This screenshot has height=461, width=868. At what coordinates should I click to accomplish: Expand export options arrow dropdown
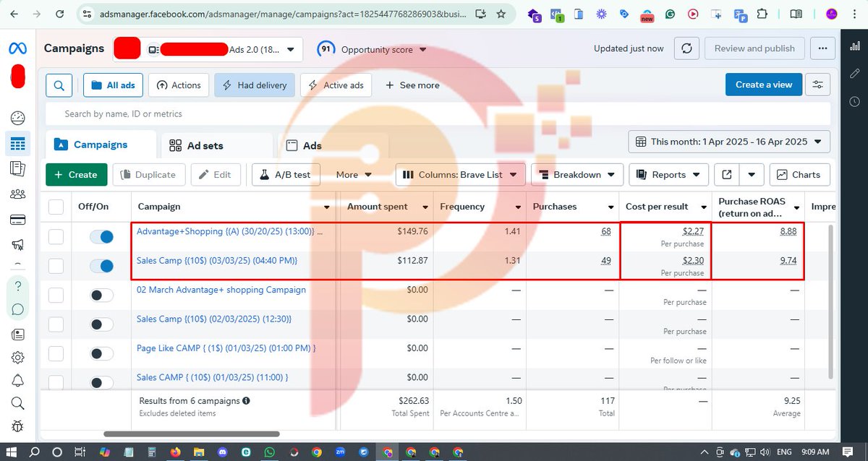[x=752, y=174]
